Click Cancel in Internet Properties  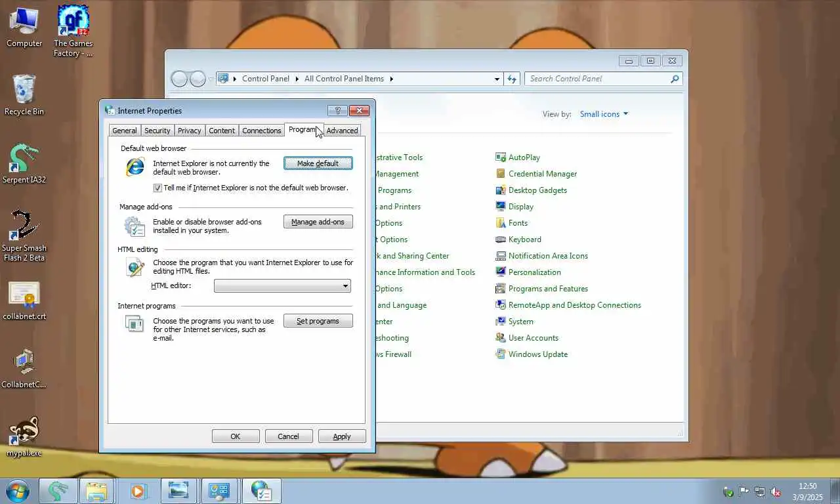tap(289, 436)
